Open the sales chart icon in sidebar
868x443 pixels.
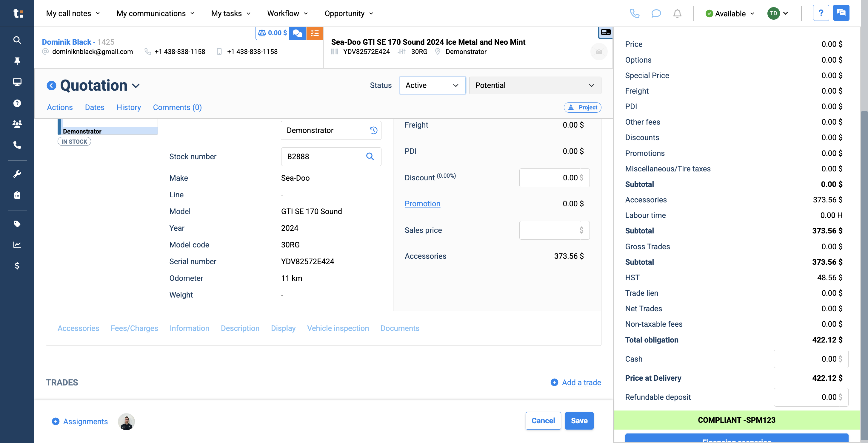tap(17, 245)
